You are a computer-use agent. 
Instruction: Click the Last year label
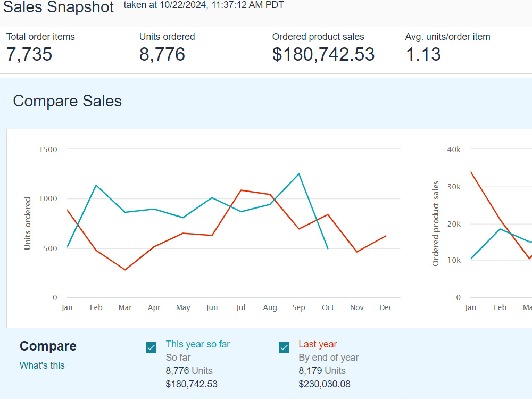tap(318, 344)
